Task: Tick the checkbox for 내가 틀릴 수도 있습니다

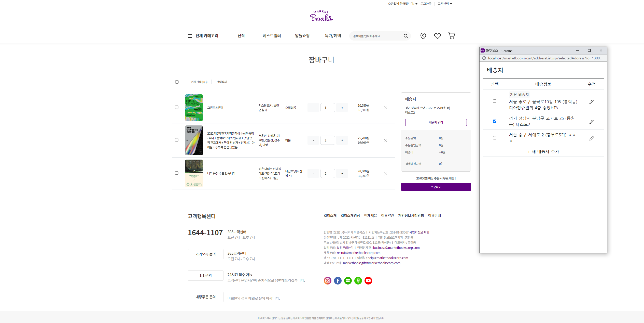Action: coord(177,173)
